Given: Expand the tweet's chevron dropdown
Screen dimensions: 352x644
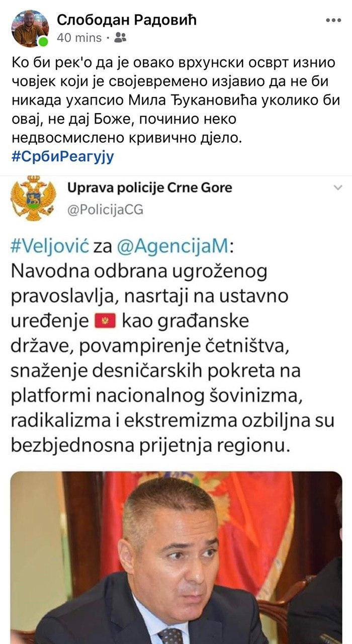Looking at the screenshot, I should (337, 187).
